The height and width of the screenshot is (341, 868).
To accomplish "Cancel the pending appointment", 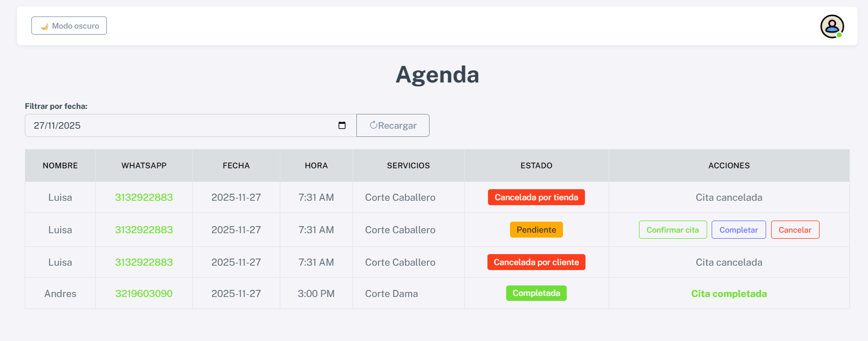I will click(x=795, y=230).
